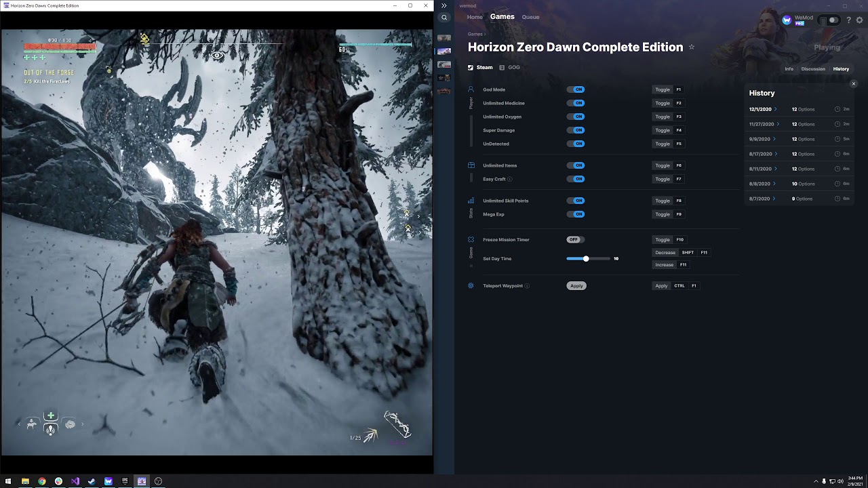This screenshot has height=488, width=868.
Task: Open Steam from the taskbar
Action: 92,481
